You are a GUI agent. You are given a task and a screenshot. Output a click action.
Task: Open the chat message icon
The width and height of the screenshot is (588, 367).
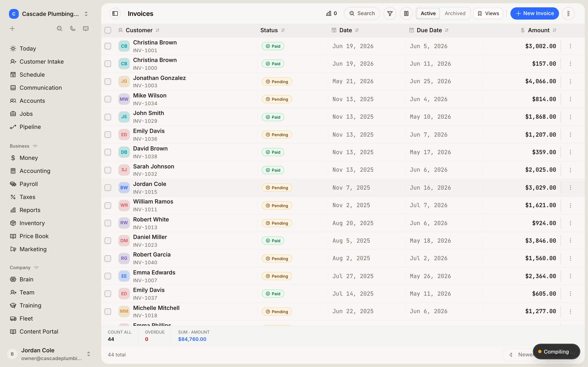(x=86, y=29)
